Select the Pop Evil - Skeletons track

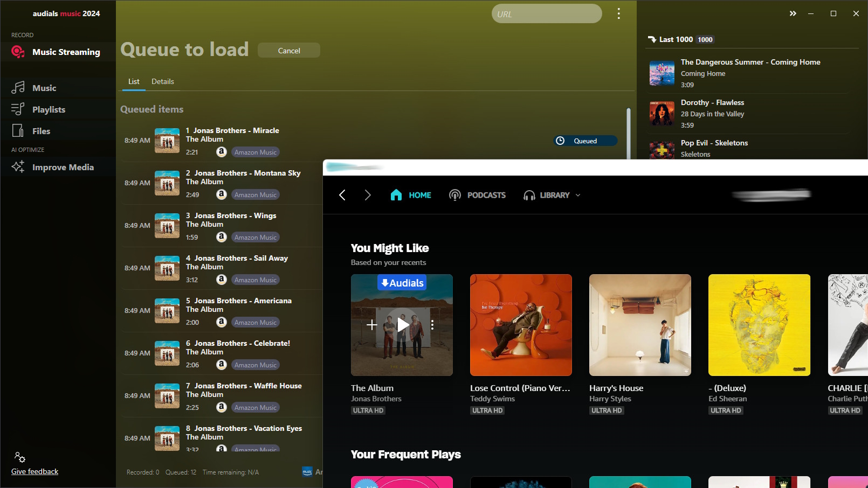(x=714, y=143)
